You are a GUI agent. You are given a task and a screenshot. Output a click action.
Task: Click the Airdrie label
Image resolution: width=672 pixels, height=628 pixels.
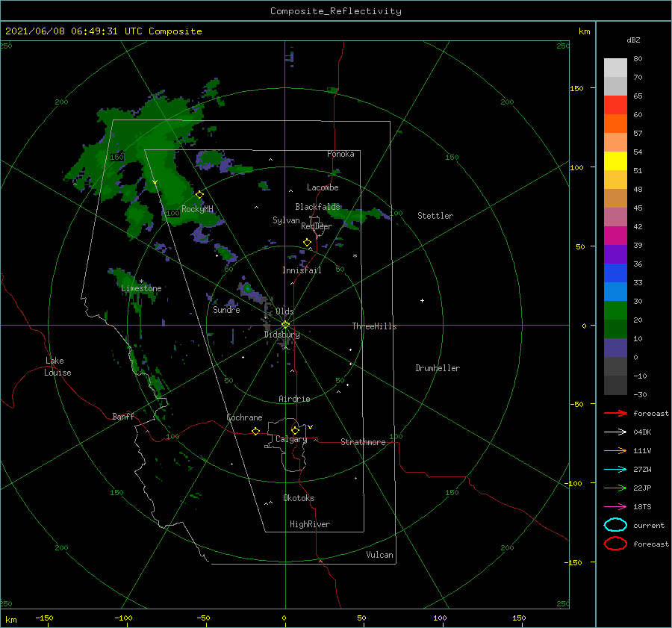coord(294,399)
